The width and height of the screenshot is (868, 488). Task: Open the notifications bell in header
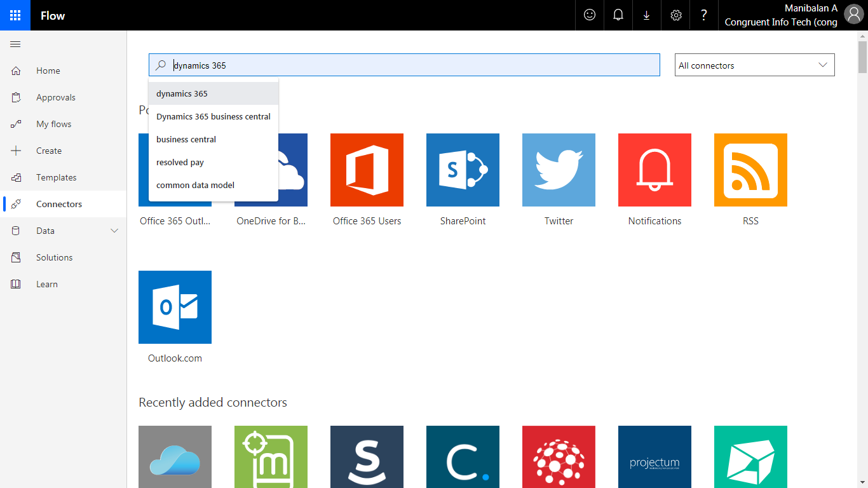(x=618, y=15)
